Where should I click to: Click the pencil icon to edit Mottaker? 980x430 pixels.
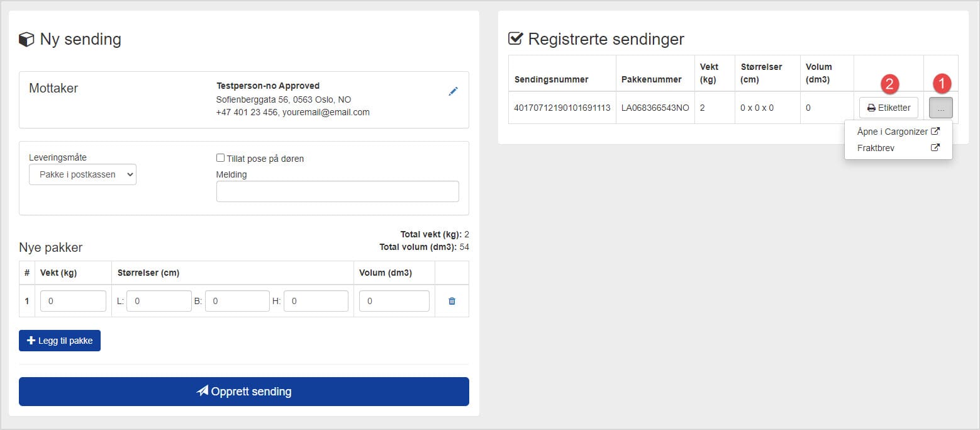pyautogui.click(x=453, y=91)
